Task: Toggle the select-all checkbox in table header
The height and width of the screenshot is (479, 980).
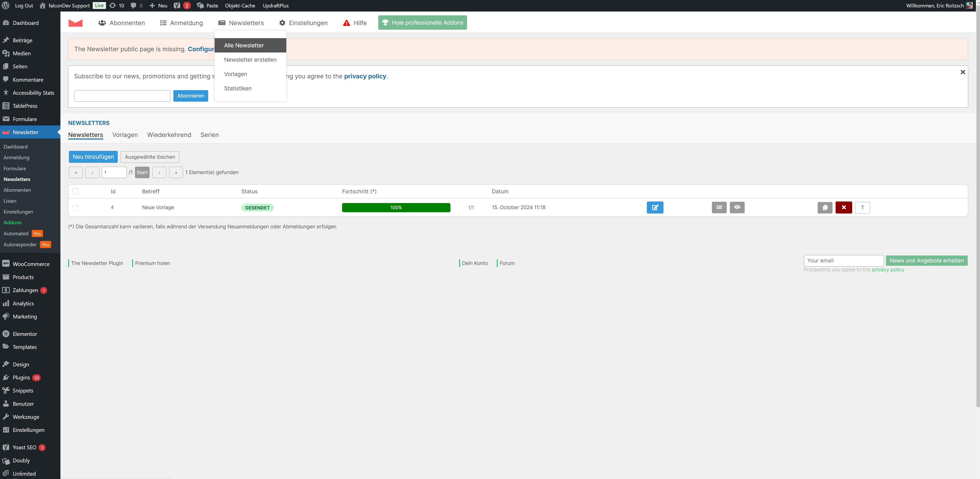Action: click(75, 191)
